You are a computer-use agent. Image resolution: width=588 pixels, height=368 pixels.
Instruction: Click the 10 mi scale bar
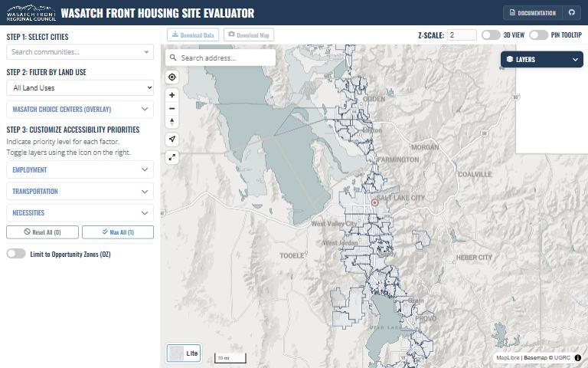click(230, 358)
